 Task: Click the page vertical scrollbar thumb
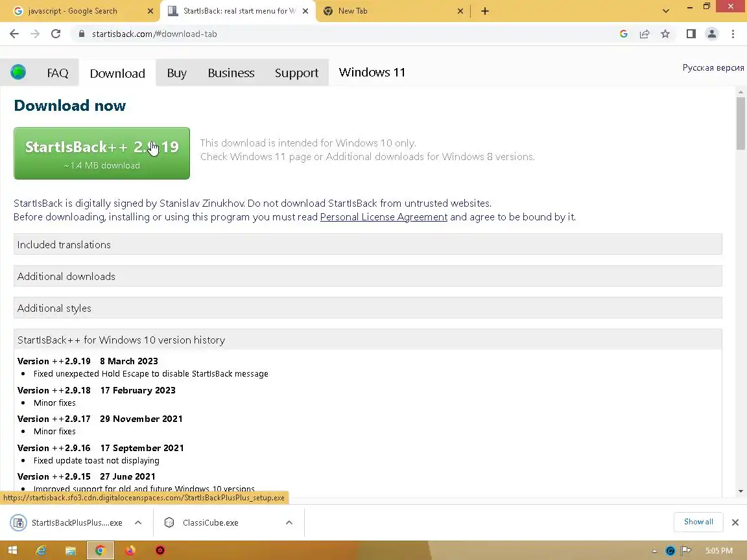[741, 123]
